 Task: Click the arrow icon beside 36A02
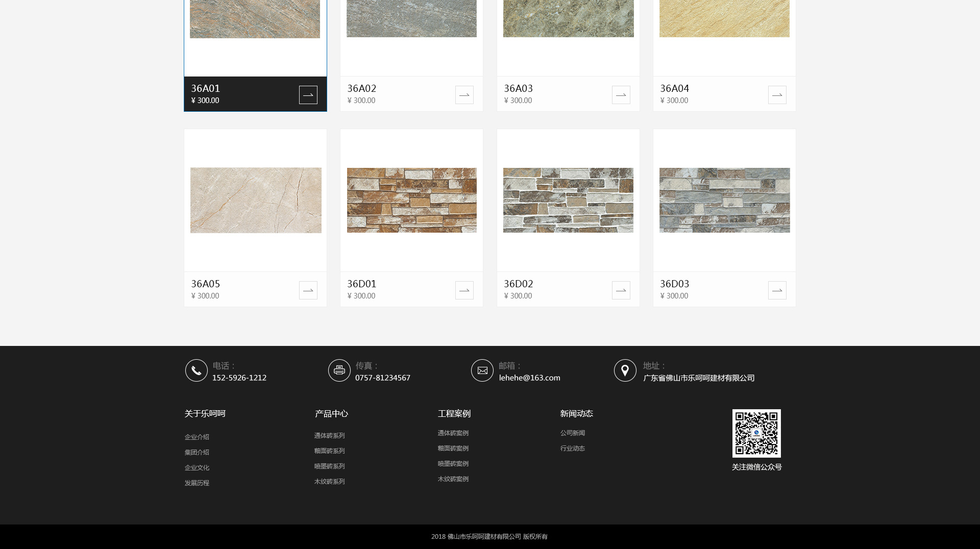(464, 95)
